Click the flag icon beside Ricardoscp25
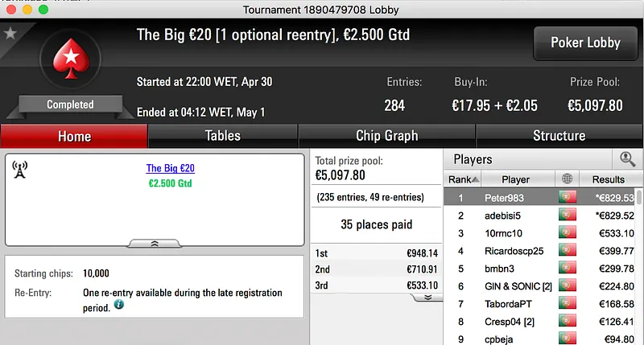The height and width of the screenshot is (345, 644). 568,251
